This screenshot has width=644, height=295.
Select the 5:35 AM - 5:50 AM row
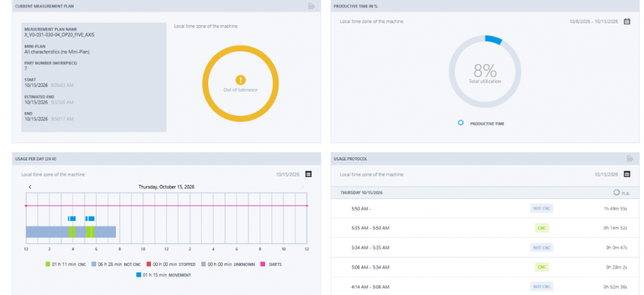485,228
